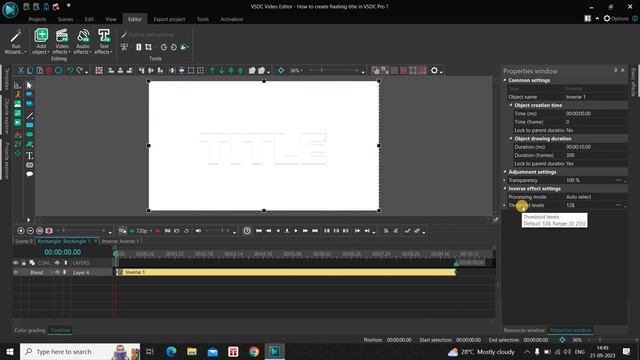This screenshot has width=640, height=360.
Task: Select the line drawing tool
Action: [29, 116]
